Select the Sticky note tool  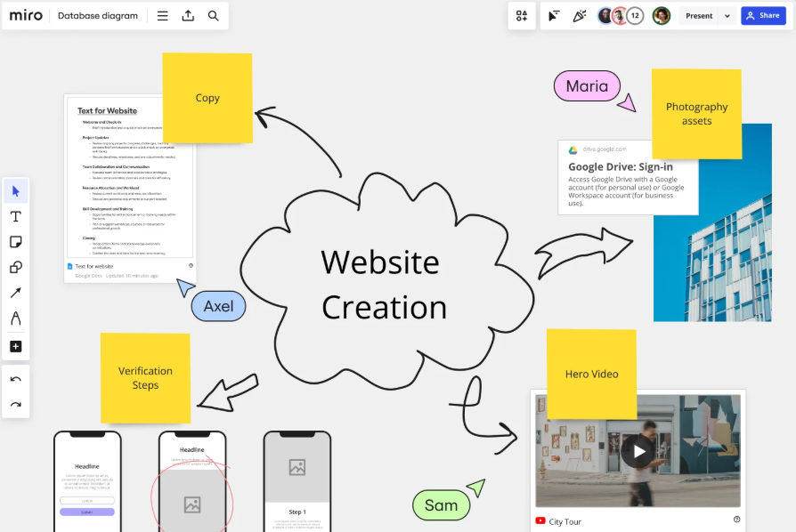click(16, 242)
